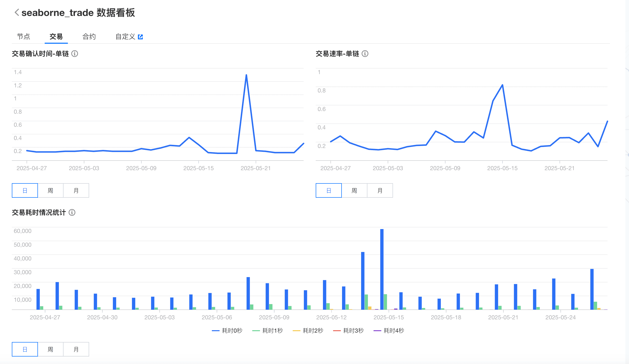Click info icon beside 交易确认时间-单链
This screenshot has height=364, width=629.
click(x=75, y=54)
